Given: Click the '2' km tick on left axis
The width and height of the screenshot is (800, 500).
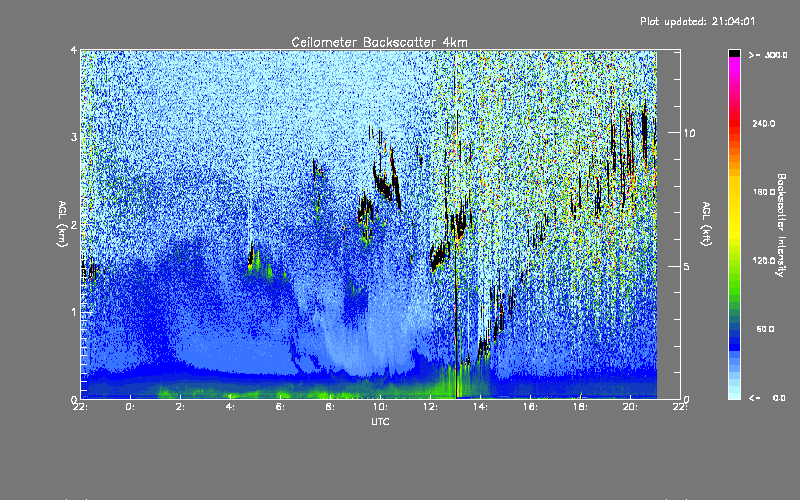Looking at the screenshot, I should click(73, 224).
